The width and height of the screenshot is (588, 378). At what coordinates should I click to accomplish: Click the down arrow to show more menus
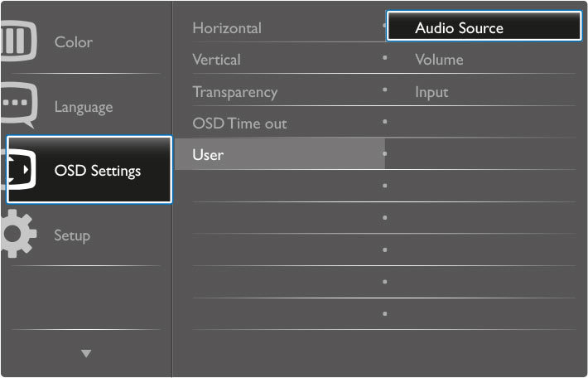[x=86, y=353]
